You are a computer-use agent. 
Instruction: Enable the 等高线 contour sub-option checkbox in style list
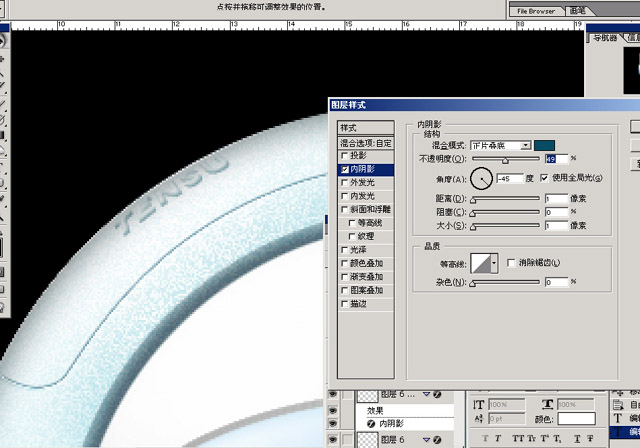tap(352, 223)
